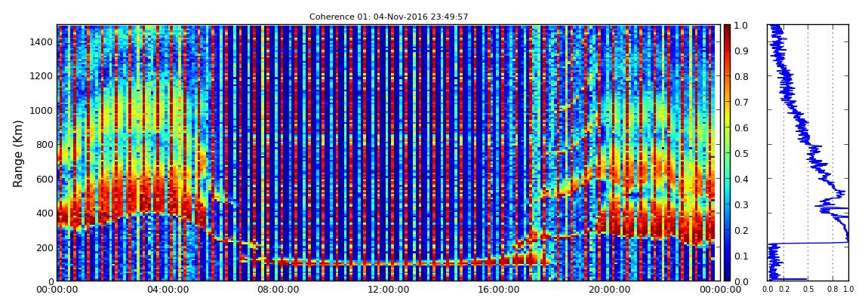Click the blue coherence profile line plot
This screenshot has width=868, height=307.
pyautogui.click(x=808, y=152)
